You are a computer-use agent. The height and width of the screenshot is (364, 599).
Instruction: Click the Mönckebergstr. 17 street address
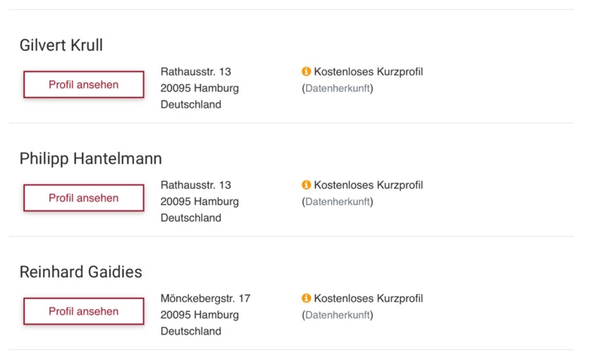pyautogui.click(x=205, y=298)
